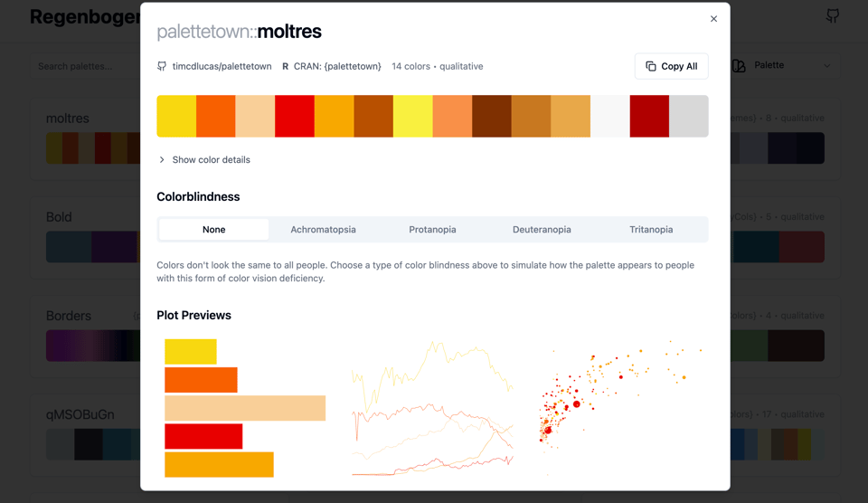Click the GitHub icon in the header

coord(832,16)
